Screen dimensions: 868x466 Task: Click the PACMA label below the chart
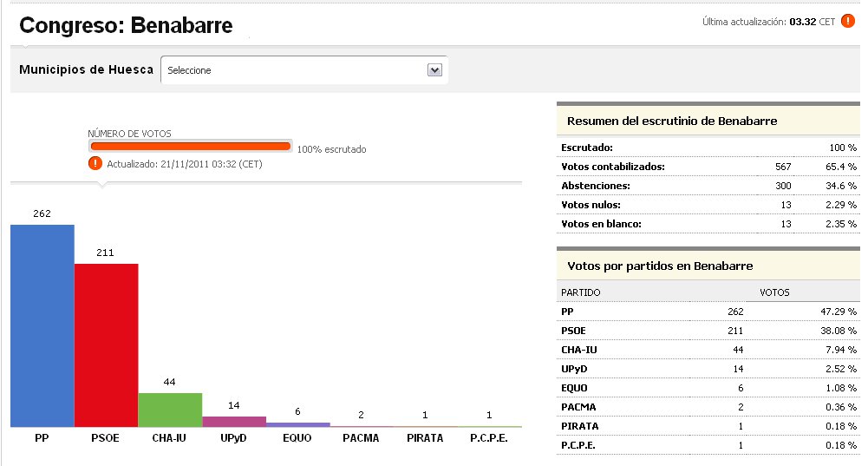pos(362,438)
